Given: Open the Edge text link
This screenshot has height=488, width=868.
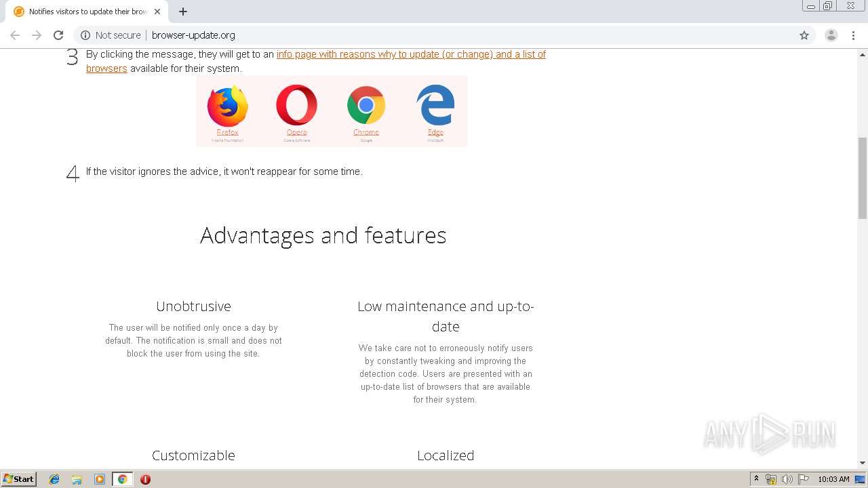Looking at the screenshot, I should click(x=435, y=132).
